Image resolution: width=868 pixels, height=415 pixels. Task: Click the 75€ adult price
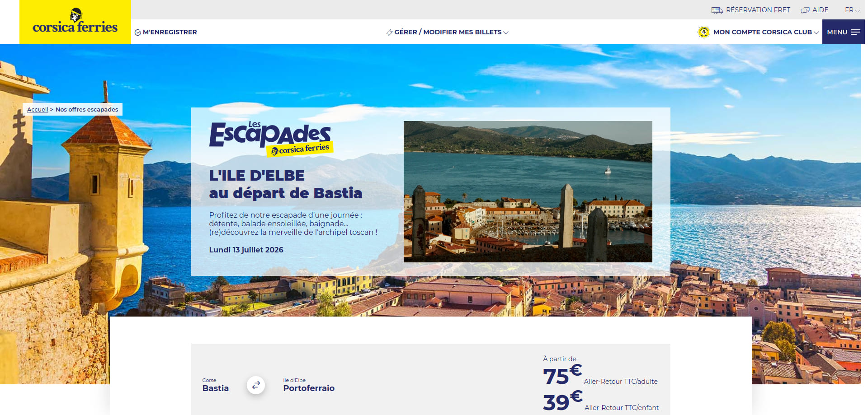(562, 375)
